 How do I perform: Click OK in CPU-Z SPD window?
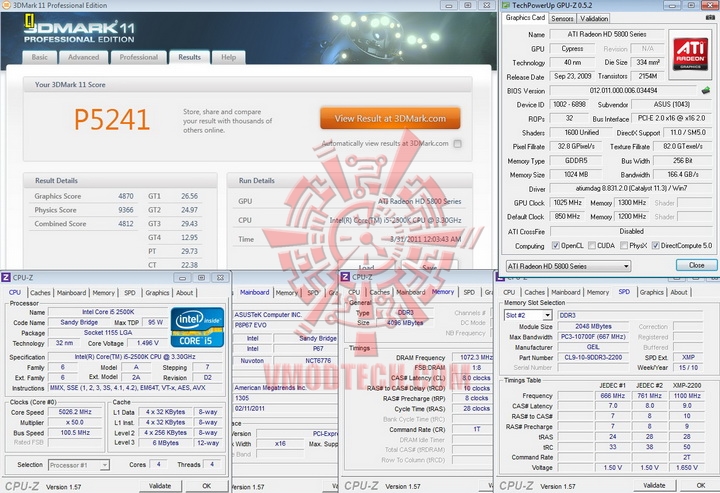pos(700,485)
